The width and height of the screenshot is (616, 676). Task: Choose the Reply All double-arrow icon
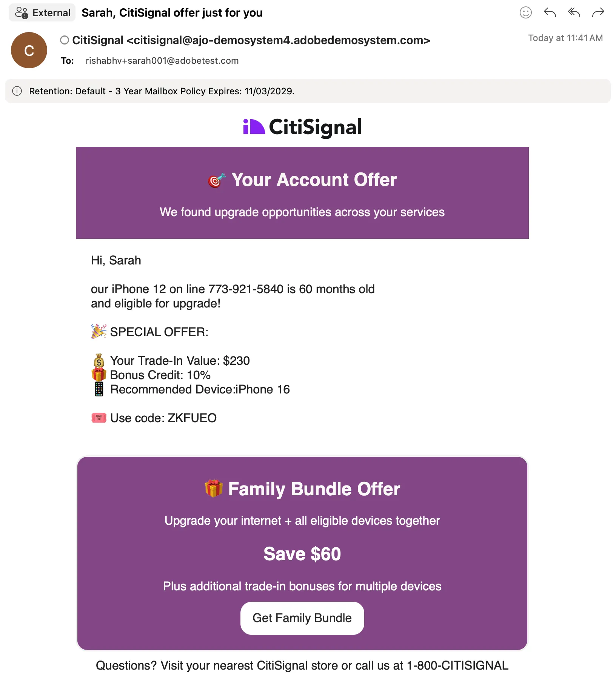[574, 12]
